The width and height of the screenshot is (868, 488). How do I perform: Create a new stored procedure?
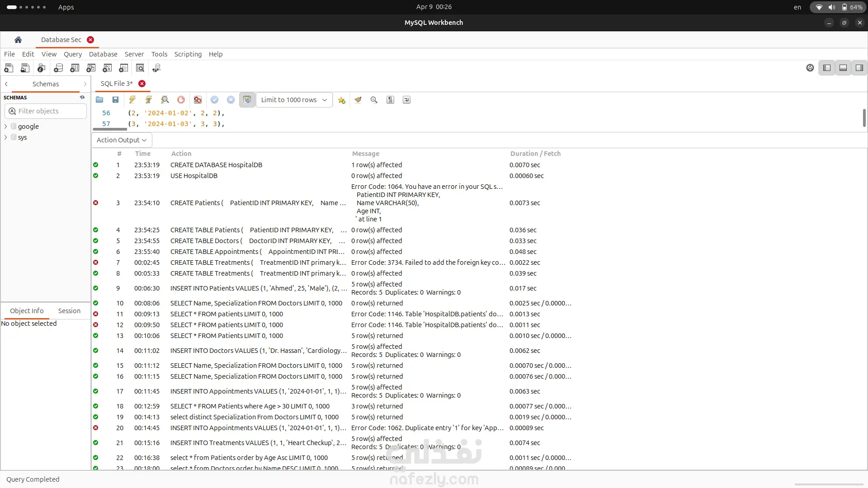107,68
